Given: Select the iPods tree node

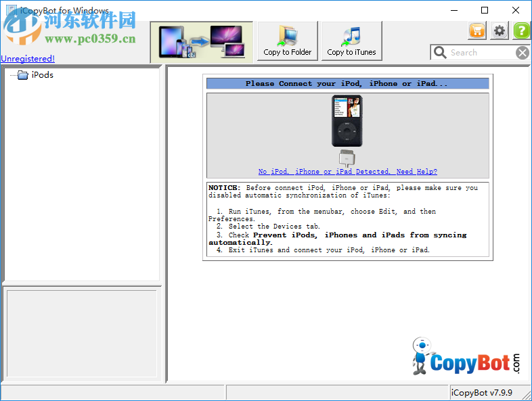Looking at the screenshot, I should [43, 75].
